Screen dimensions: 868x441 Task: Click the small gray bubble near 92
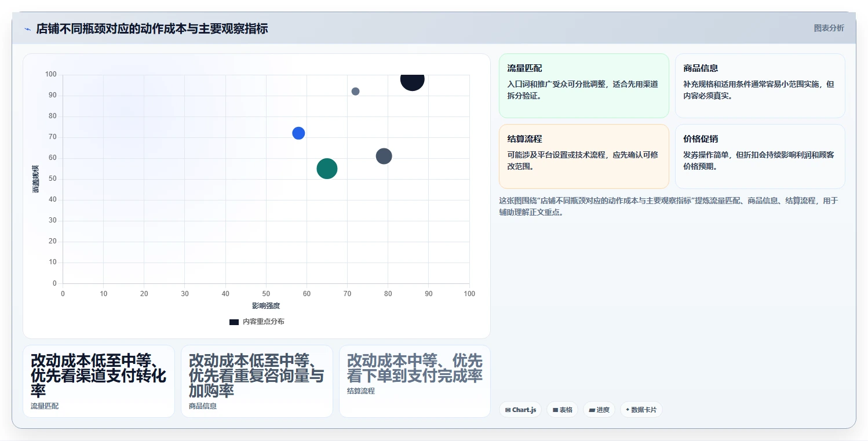355,92
